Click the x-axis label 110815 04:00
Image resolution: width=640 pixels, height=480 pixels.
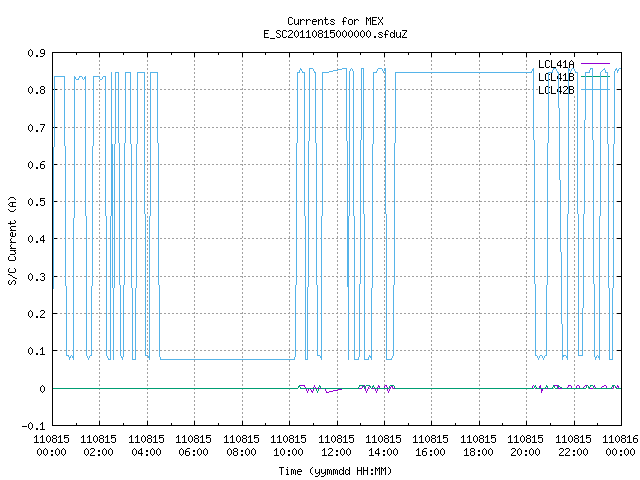(x=146, y=446)
